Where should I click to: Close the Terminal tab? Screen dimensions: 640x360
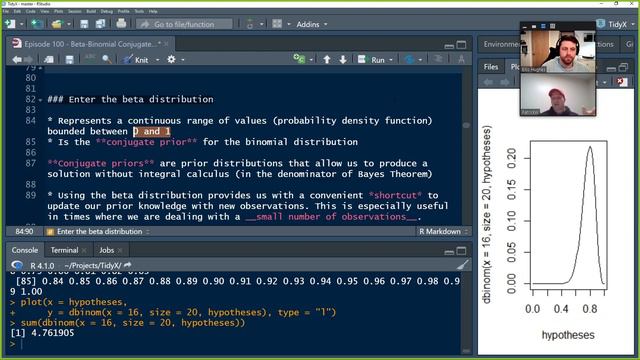(84, 250)
